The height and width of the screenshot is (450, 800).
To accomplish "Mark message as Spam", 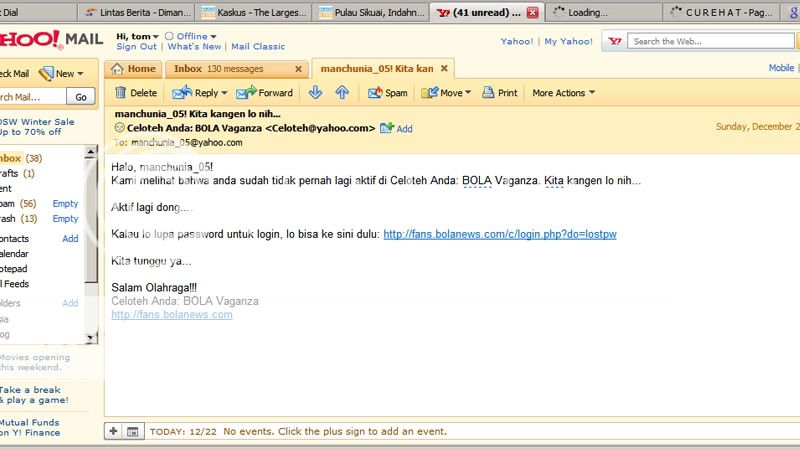I will point(388,93).
